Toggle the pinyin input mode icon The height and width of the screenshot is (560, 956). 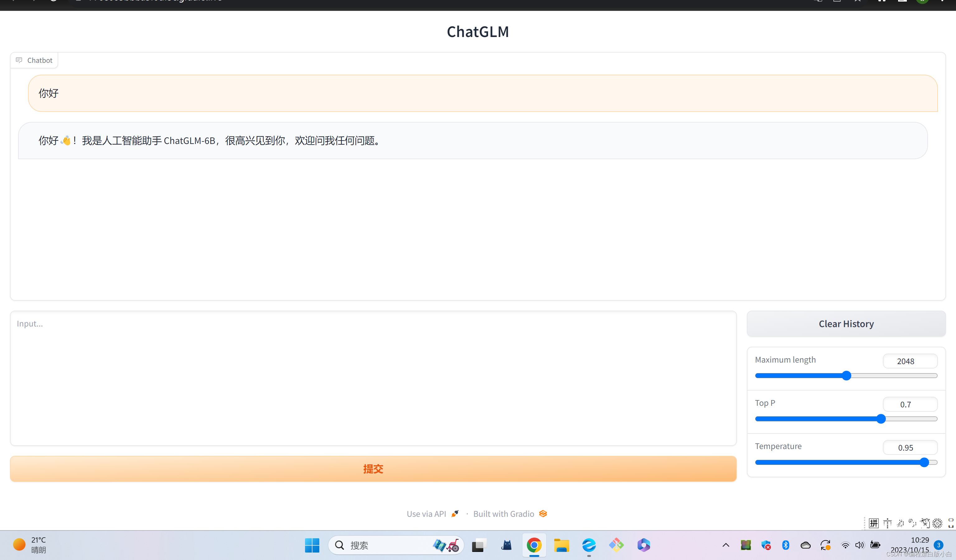point(874,523)
